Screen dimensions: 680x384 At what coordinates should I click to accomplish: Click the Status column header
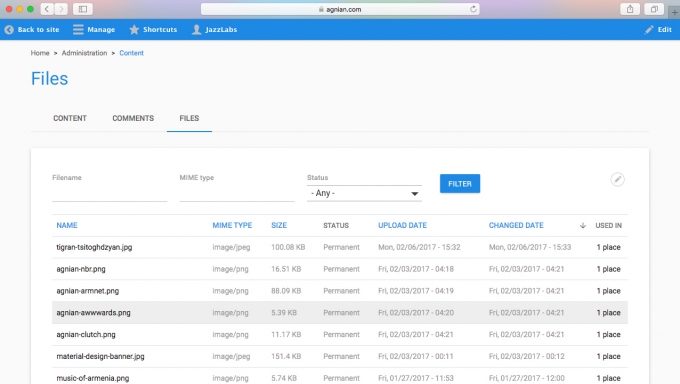click(x=336, y=225)
